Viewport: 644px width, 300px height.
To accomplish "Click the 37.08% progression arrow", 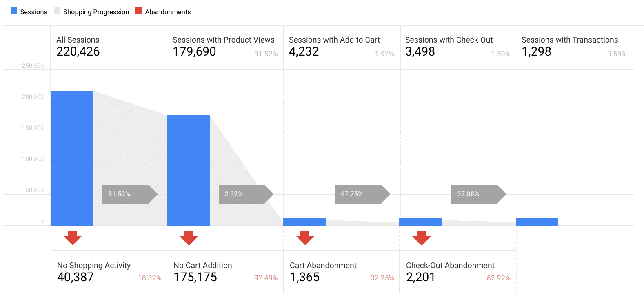I will [479, 194].
